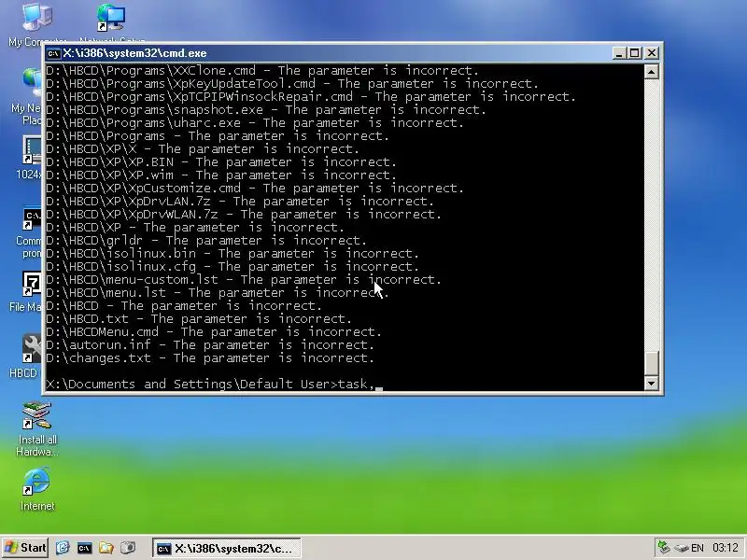Click the 03:12 clock in tray
Viewport: 747px width, 560px height.
click(726, 548)
